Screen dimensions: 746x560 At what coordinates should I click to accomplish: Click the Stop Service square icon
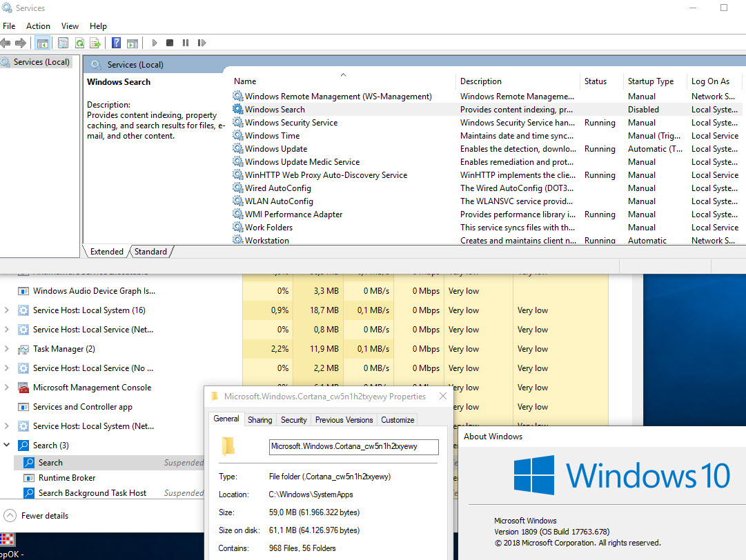[x=169, y=43]
